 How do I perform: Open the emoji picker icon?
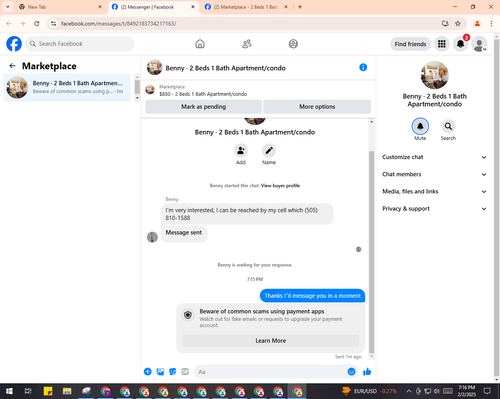click(351, 371)
